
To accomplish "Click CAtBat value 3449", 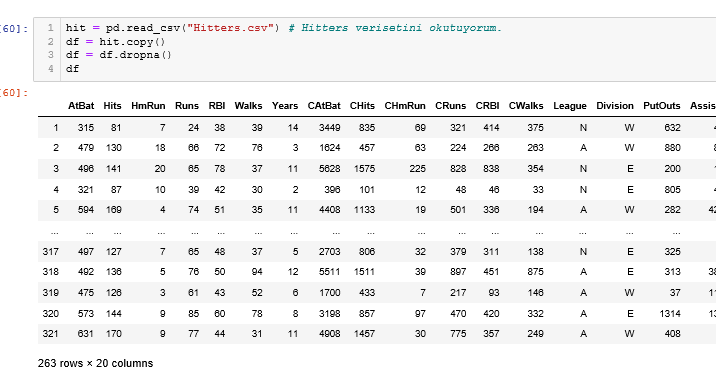I will point(330,128).
